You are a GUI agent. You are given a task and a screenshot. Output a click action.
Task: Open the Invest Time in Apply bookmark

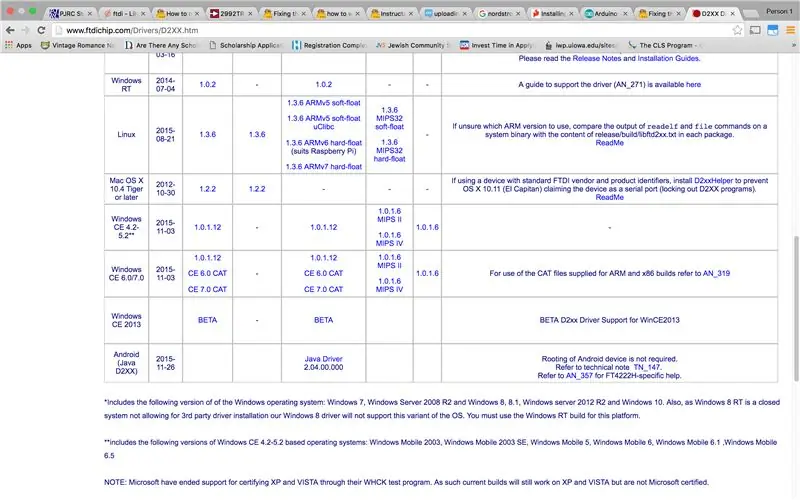496,45
